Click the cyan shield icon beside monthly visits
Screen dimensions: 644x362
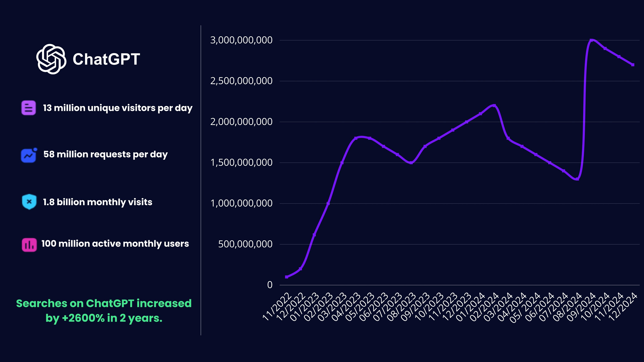tap(29, 202)
